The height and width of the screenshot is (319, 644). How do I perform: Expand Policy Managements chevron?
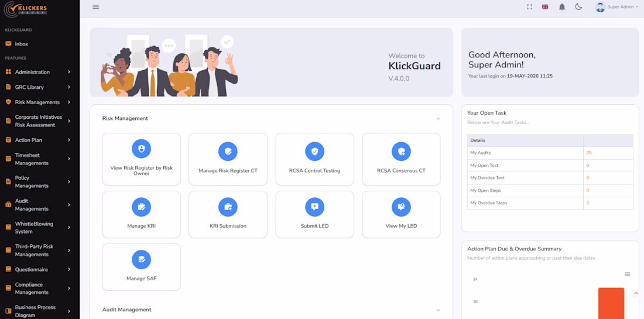point(69,182)
